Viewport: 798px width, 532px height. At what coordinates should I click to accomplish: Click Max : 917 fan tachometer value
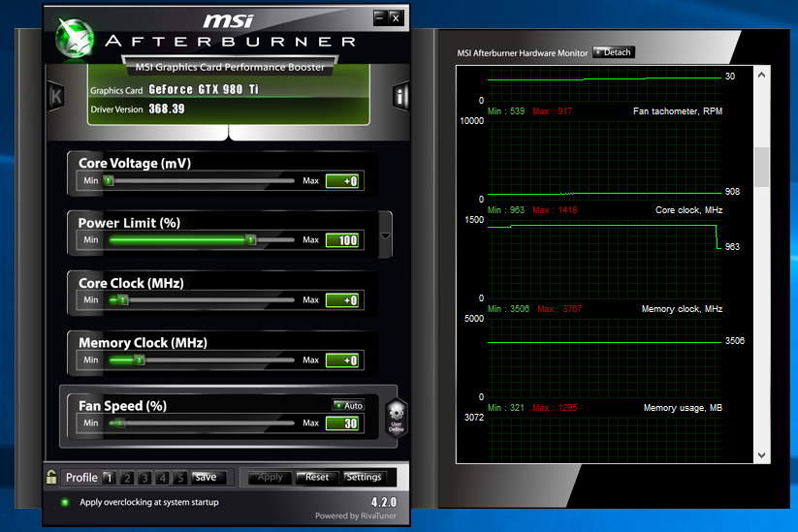[552, 110]
